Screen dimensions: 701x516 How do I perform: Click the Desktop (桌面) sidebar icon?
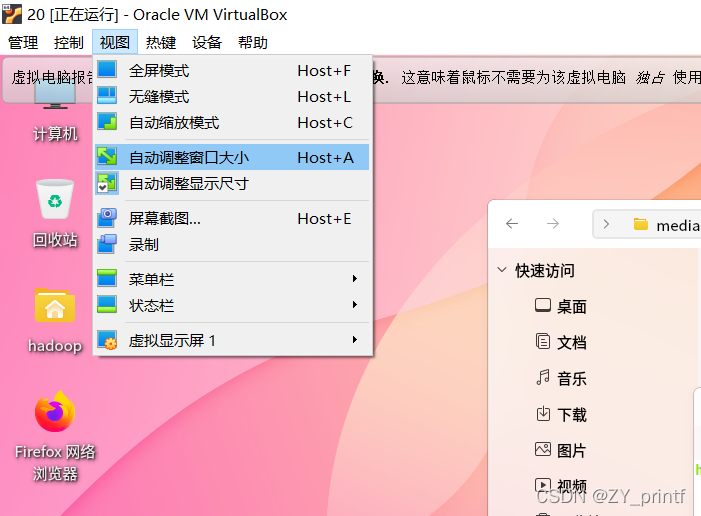coord(543,305)
